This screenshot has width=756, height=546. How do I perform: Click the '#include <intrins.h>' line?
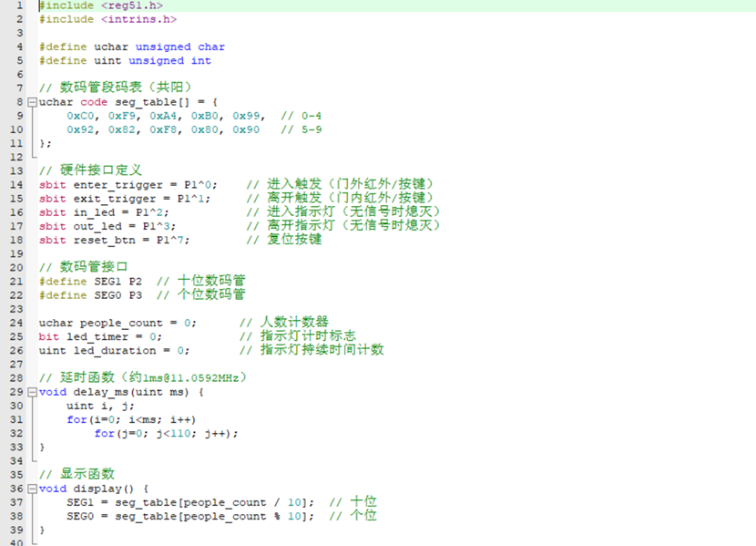point(108,19)
